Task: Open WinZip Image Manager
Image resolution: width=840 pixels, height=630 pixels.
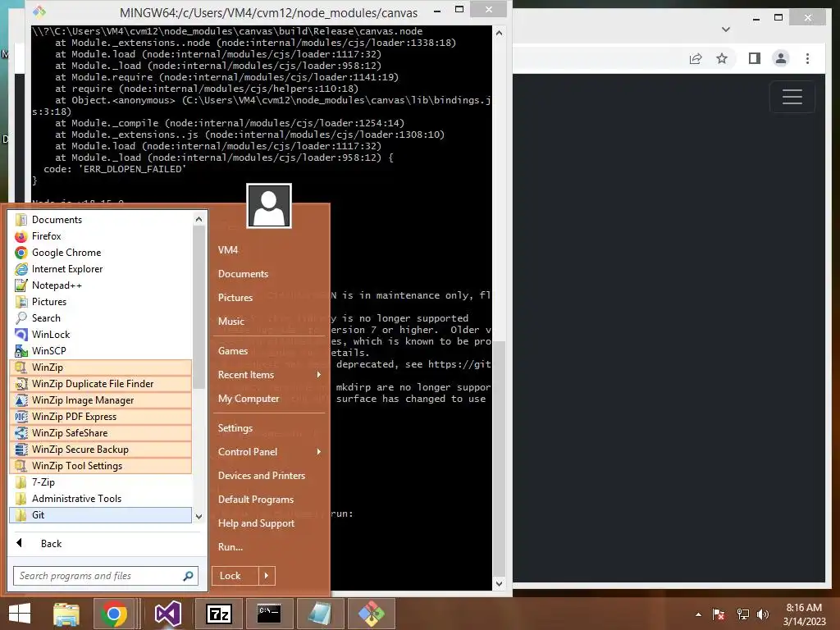Action: (x=100, y=400)
